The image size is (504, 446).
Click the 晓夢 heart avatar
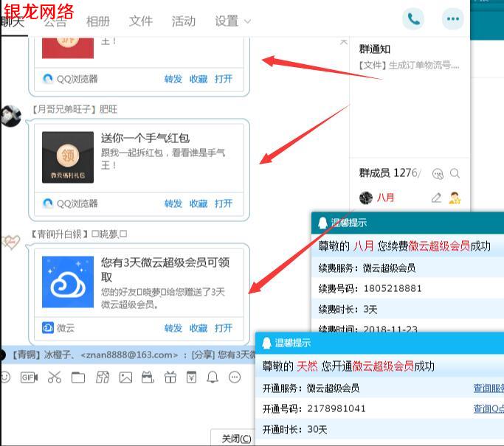point(11,243)
